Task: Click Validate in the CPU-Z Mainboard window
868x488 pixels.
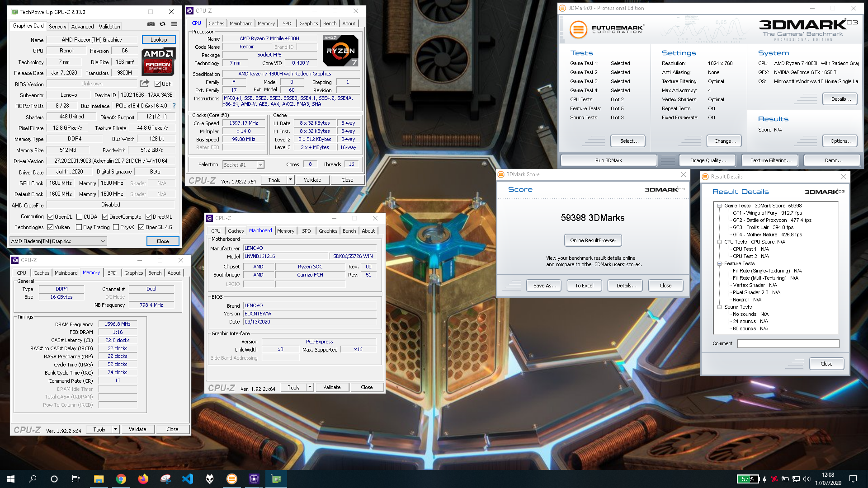Action: [x=332, y=387]
